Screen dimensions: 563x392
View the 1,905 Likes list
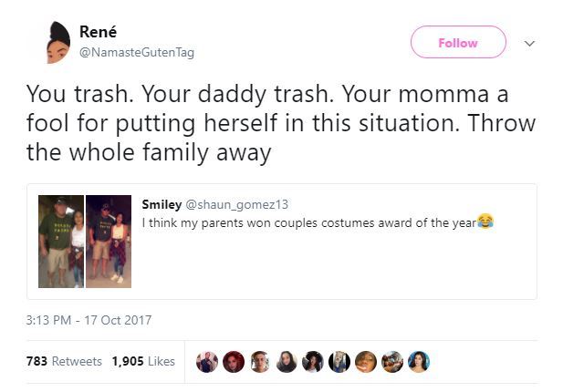[x=142, y=361]
